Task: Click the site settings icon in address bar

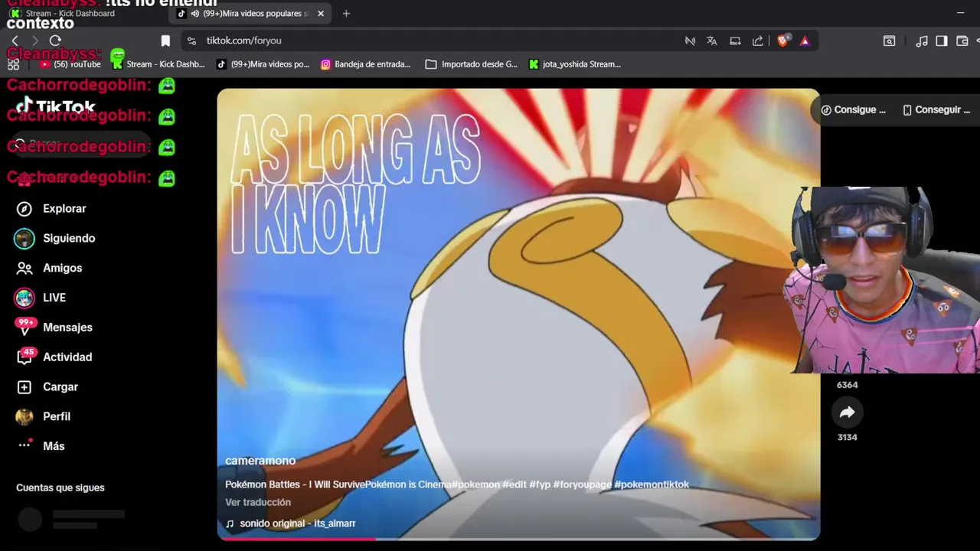Action: pyautogui.click(x=191, y=41)
